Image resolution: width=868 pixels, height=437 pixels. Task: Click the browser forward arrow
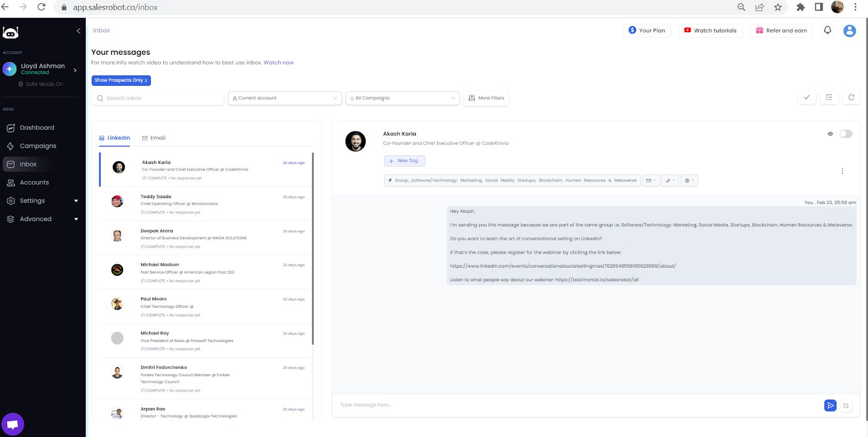tap(23, 7)
